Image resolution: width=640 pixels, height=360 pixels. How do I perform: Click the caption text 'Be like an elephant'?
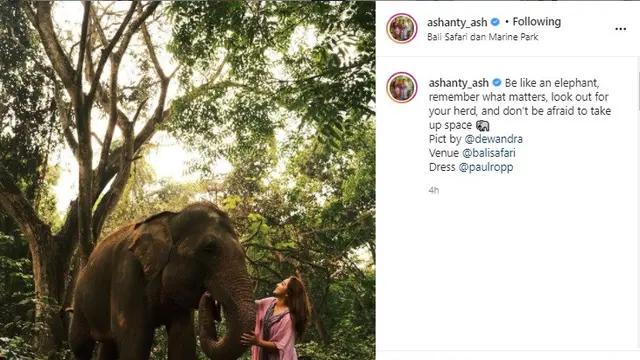(552, 83)
